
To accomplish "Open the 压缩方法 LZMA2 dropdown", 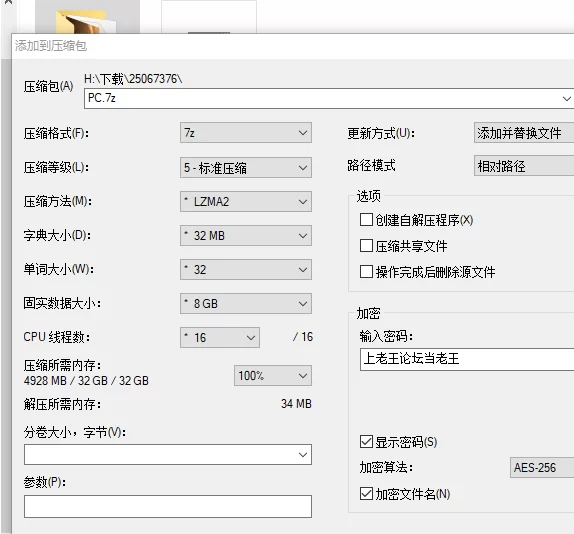I will pyautogui.click(x=246, y=201).
